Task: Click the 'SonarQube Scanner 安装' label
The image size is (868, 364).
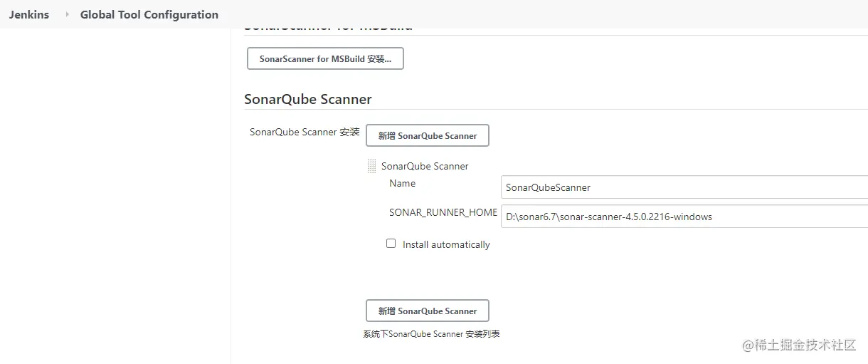Action: pyautogui.click(x=305, y=132)
